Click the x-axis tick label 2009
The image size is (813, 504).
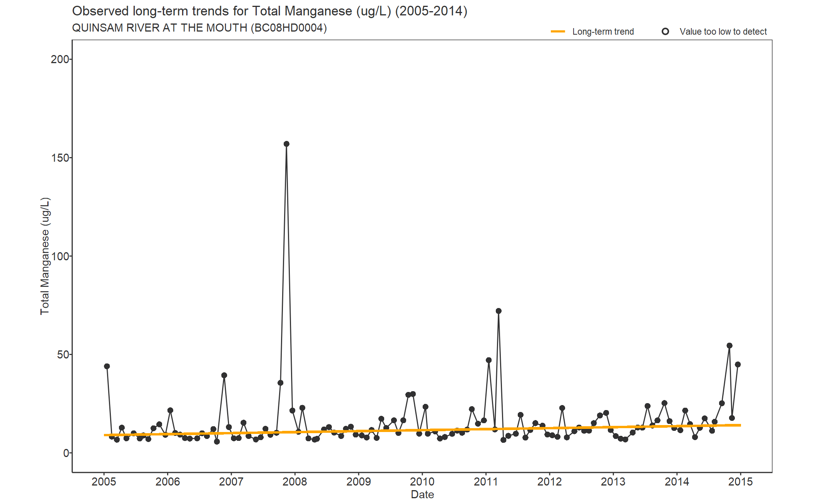(x=358, y=482)
